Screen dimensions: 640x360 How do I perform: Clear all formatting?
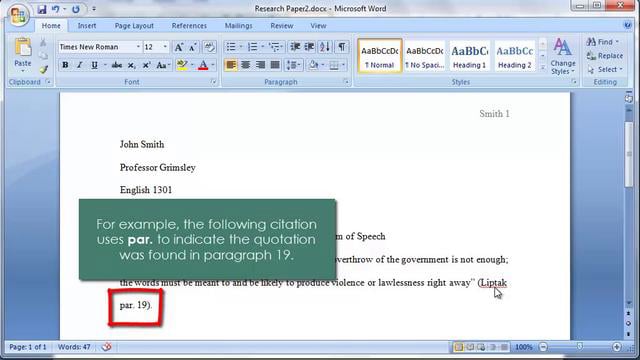(x=209, y=47)
